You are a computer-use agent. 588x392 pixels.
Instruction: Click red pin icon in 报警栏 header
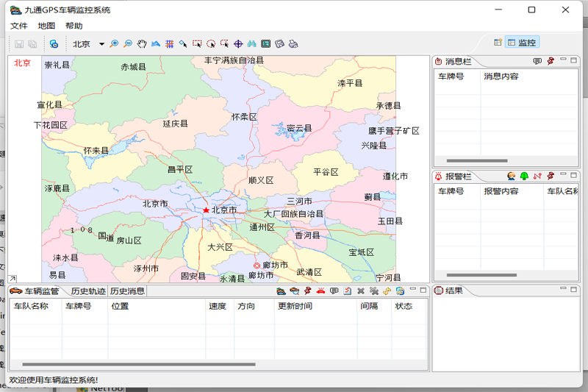pos(551,176)
